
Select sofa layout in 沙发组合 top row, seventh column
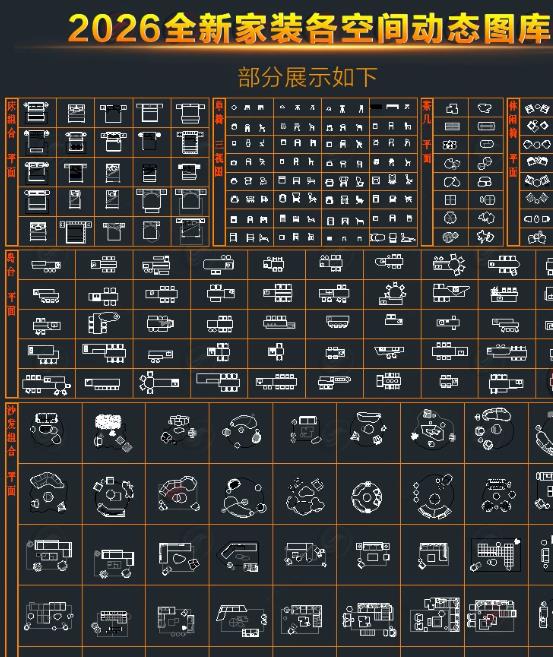coord(432,429)
